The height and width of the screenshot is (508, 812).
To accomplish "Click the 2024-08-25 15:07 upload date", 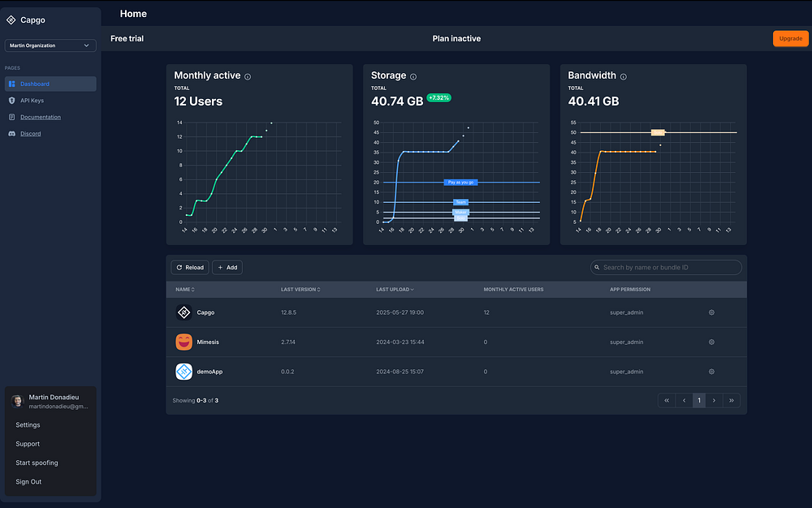I will pos(400,372).
